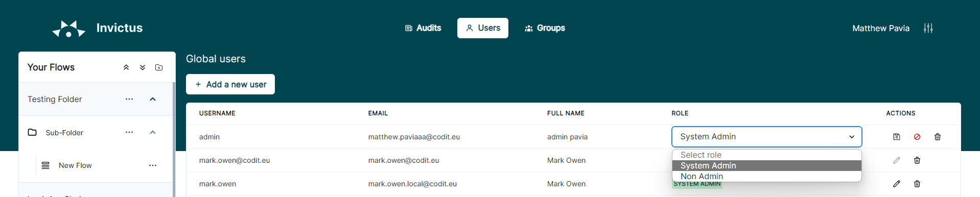
Task: Choose the Select role placeholder option
Action: (766, 155)
